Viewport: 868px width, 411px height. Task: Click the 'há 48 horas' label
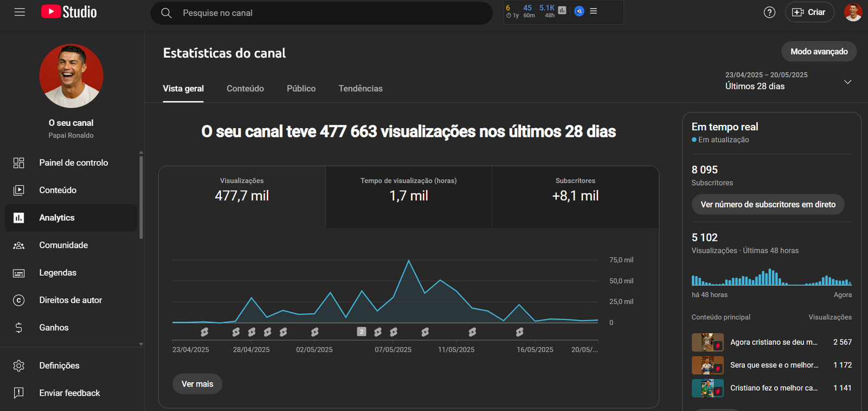pos(710,295)
